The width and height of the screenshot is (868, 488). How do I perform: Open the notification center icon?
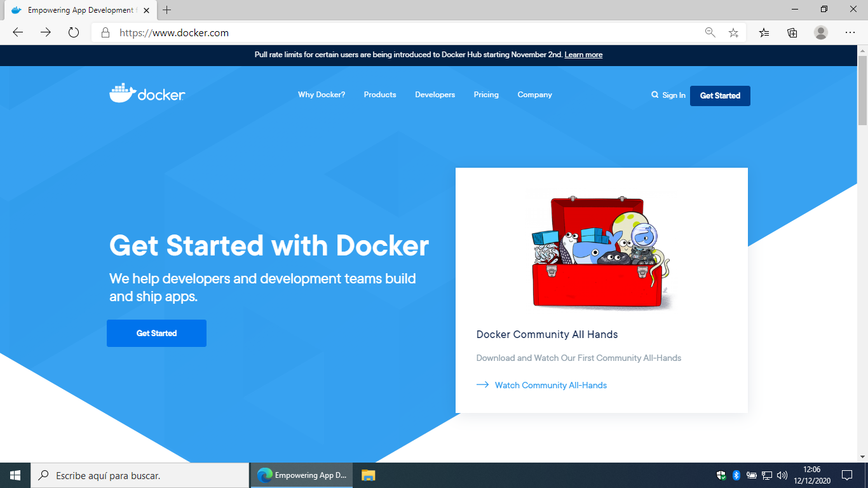(847, 475)
